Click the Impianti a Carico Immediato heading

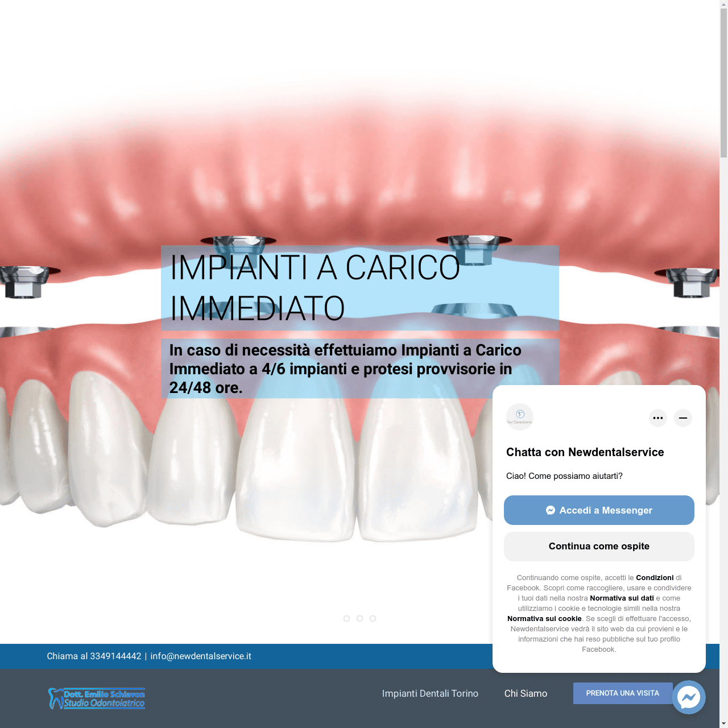click(360, 288)
